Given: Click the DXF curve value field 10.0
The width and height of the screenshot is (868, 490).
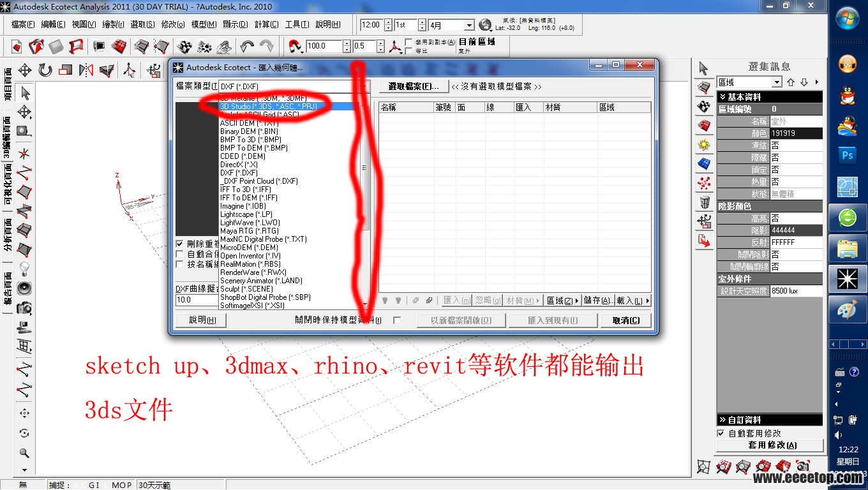Looking at the screenshot, I should click(x=197, y=299).
